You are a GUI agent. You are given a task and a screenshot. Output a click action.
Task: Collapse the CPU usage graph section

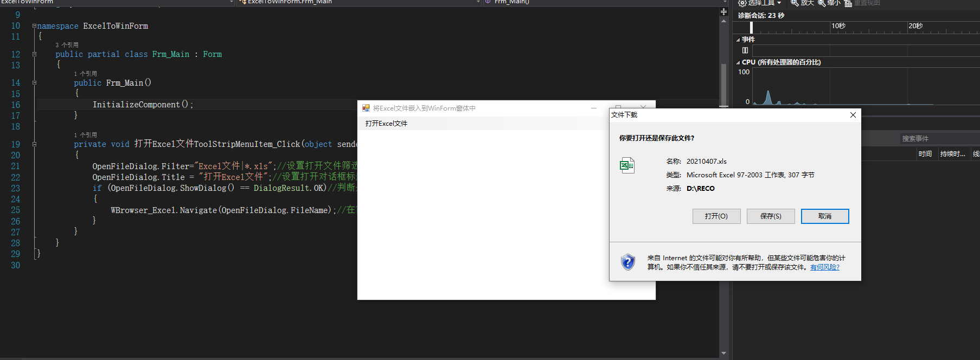click(x=738, y=62)
